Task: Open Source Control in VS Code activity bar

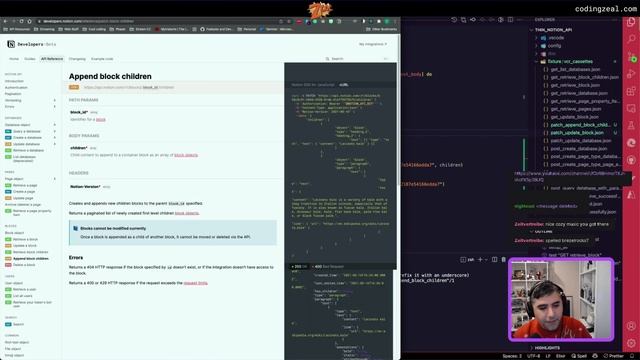Action: (631, 56)
